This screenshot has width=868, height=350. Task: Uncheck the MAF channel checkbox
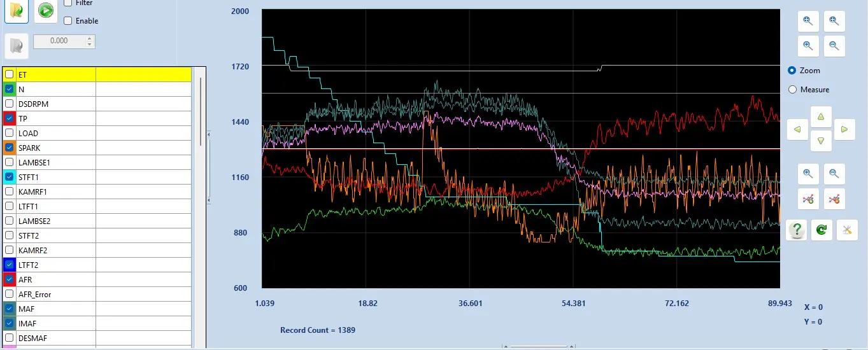9,309
